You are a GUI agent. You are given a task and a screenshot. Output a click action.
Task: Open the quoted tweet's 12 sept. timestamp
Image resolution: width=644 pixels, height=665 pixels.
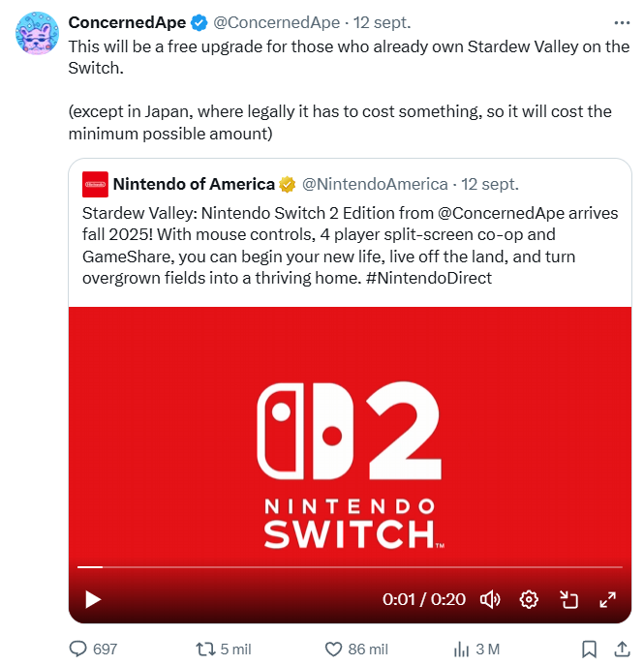click(490, 184)
